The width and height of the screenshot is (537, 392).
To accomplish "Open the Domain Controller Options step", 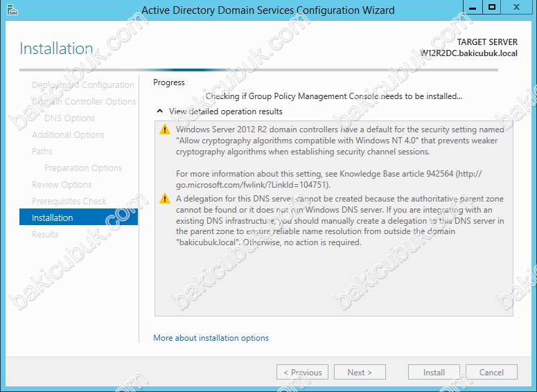I will 84,101.
